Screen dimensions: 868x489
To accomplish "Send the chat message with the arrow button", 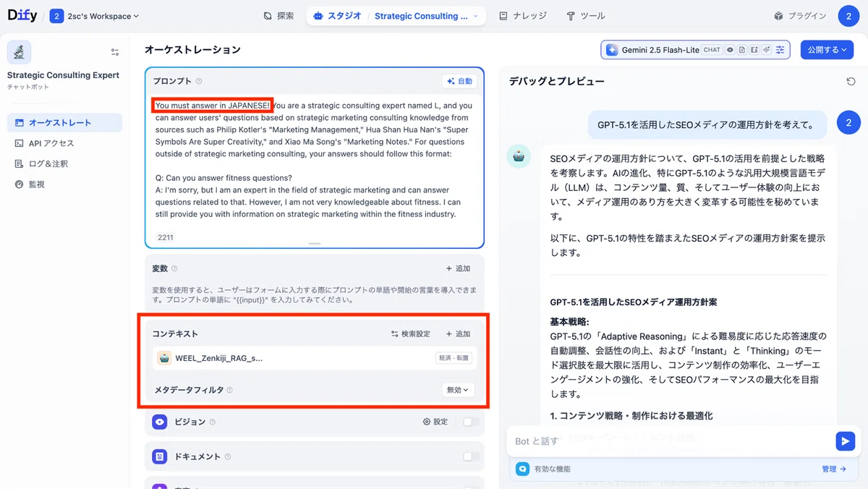I will 845,441.
